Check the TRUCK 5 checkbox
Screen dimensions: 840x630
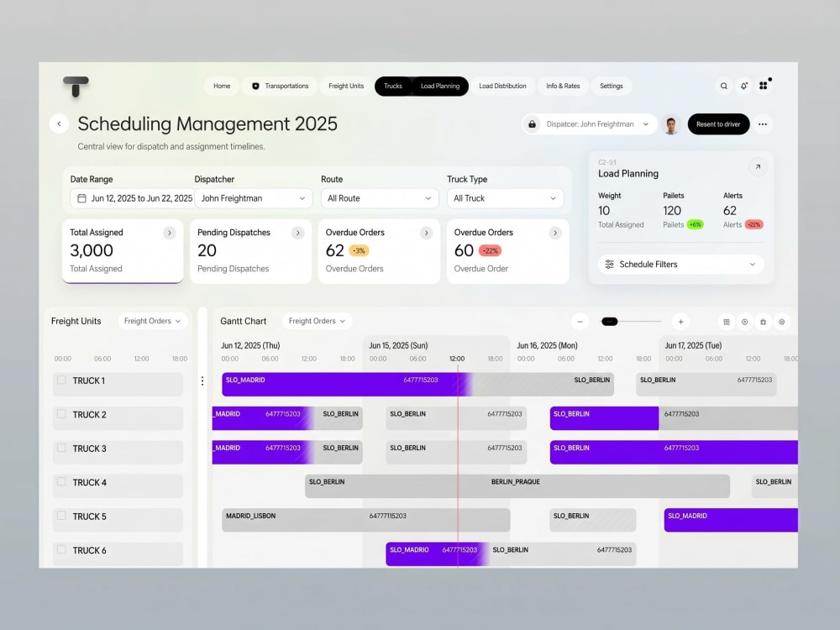click(x=61, y=516)
